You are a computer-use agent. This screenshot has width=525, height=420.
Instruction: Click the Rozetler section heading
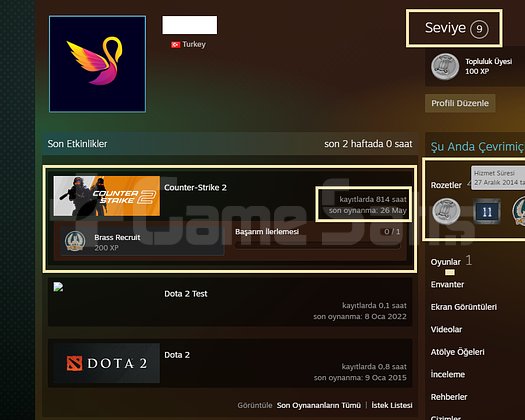click(x=446, y=185)
